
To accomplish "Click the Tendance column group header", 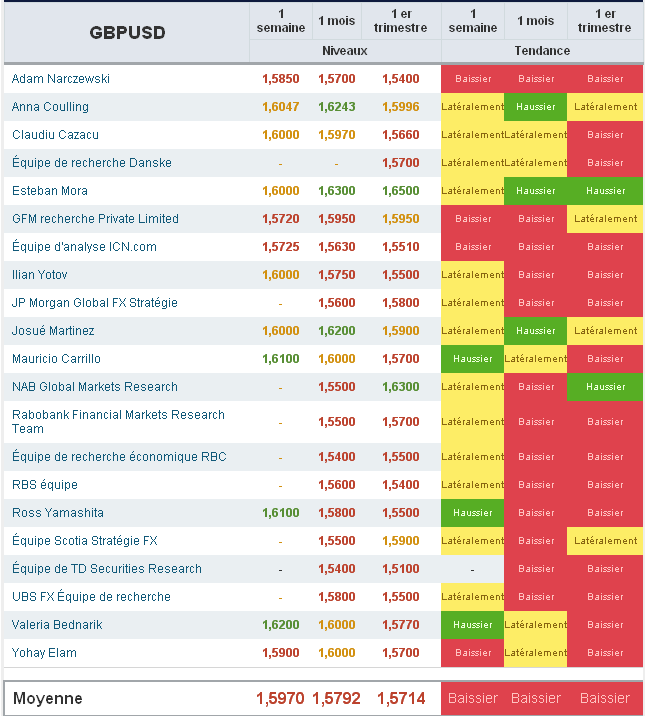I will click(542, 51).
